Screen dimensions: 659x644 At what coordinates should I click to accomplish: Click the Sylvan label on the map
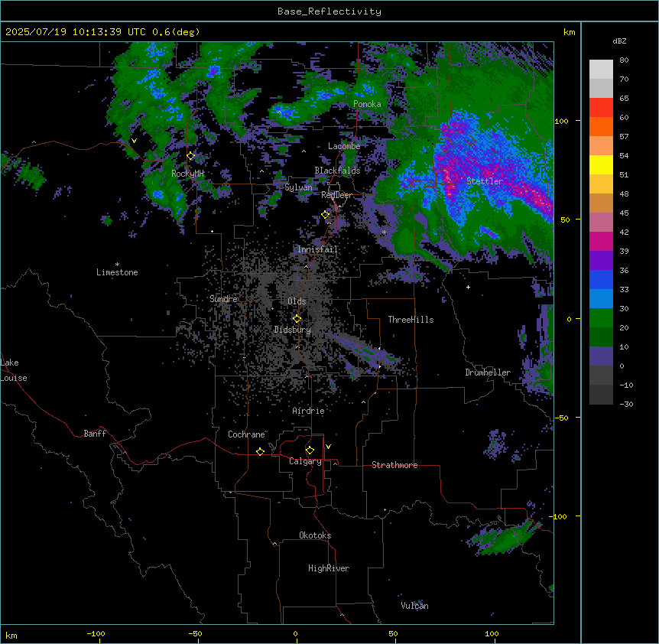coord(298,187)
